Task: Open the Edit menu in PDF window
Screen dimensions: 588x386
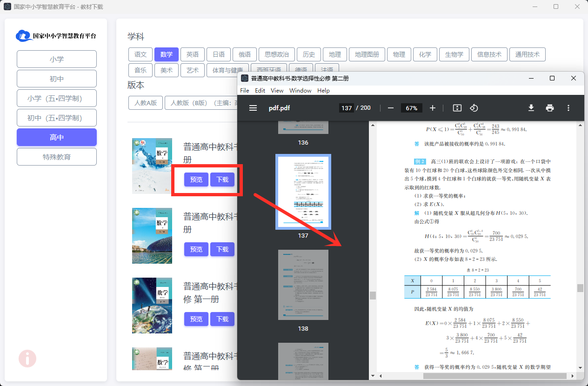Action: click(260, 90)
